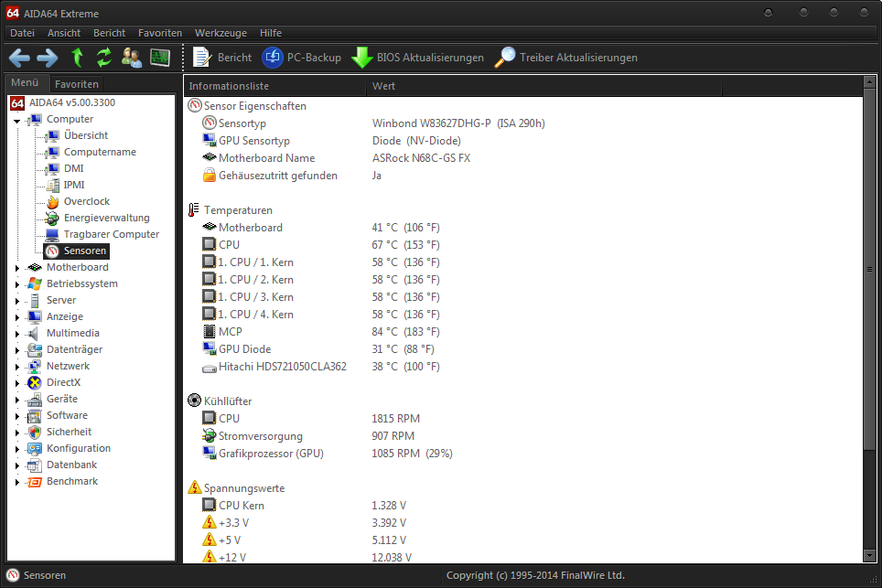Click the Energieverwaltung icon
This screenshot has width=882, height=588.
click(x=52, y=219)
